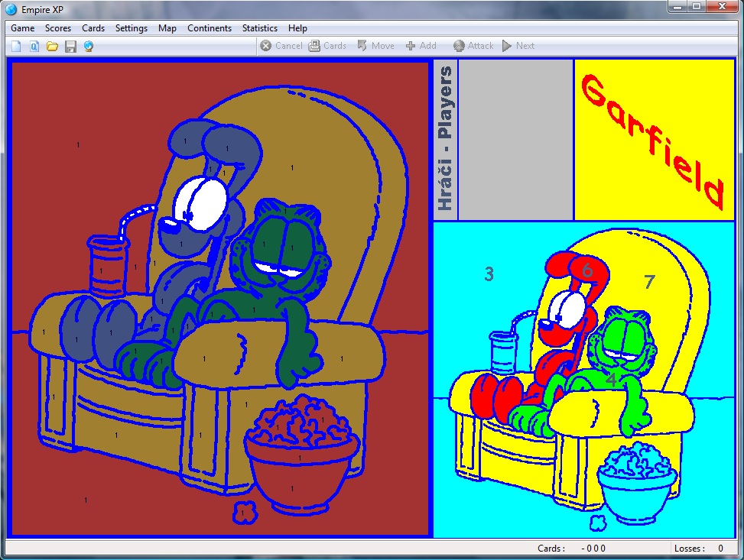Click continent number 3 on the mini-map
This screenshot has width=744, height=560.
point(489,274)
